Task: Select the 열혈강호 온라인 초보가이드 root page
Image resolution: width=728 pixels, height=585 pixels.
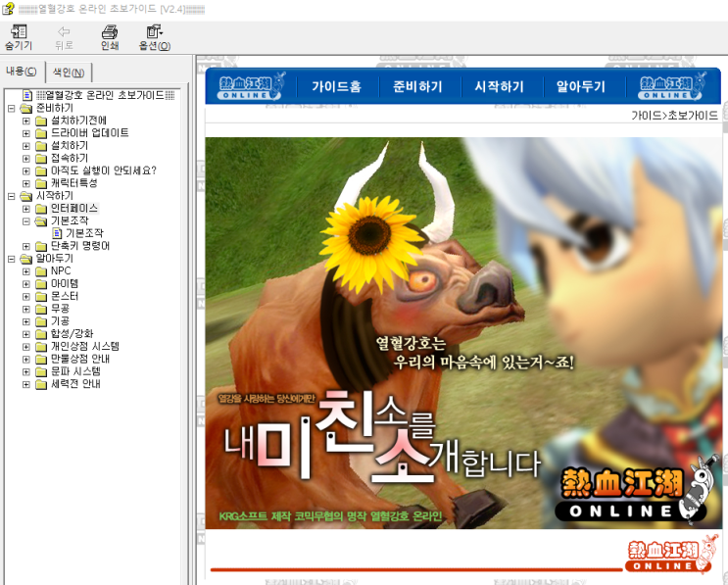Action: 105,95
